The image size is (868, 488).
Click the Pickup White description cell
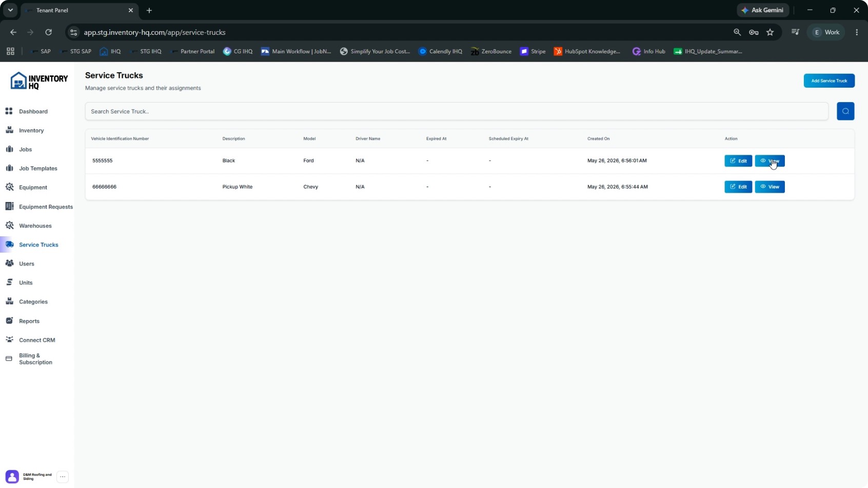point(238,187)
